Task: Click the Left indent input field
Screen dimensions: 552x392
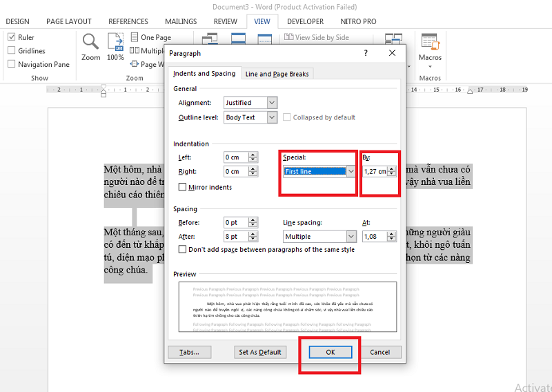Action: [x=236, y=157]
